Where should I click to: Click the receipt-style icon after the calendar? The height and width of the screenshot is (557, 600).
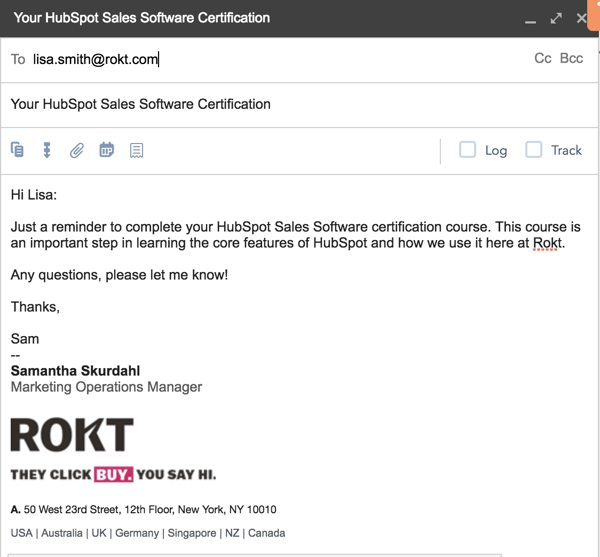coord(136,150)
